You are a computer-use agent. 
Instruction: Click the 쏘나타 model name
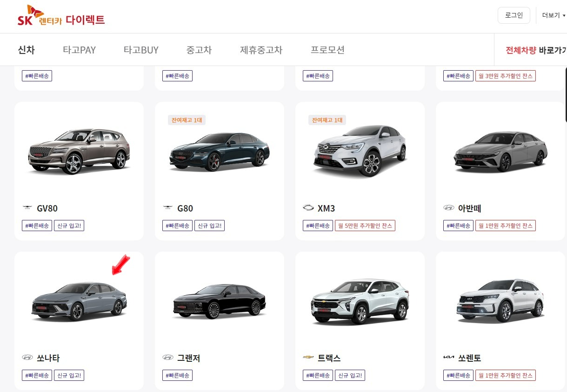tap(48, 358)
